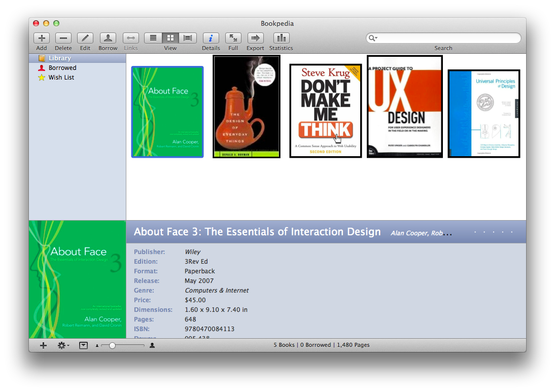555x392 pixels.
Task: Click the plus button in bottom bar
Action: click(x=43, y=345)
